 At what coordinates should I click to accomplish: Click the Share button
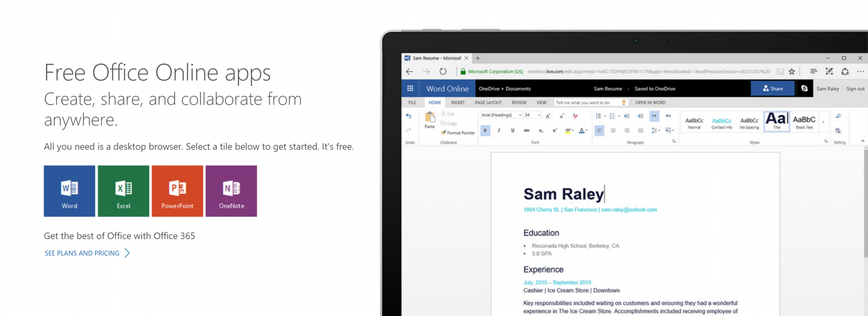[773, 88]
